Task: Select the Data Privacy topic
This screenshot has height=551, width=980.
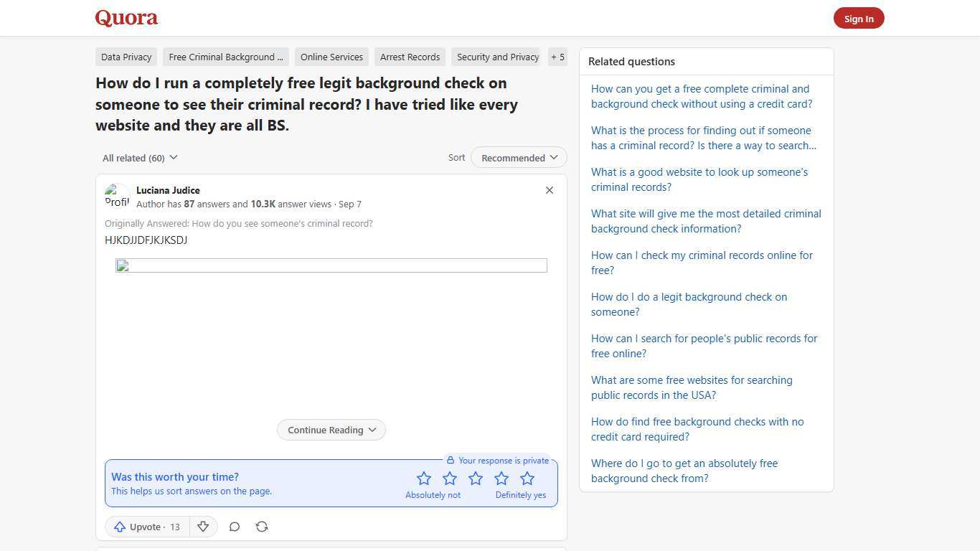Action: (x=126, y=57)
